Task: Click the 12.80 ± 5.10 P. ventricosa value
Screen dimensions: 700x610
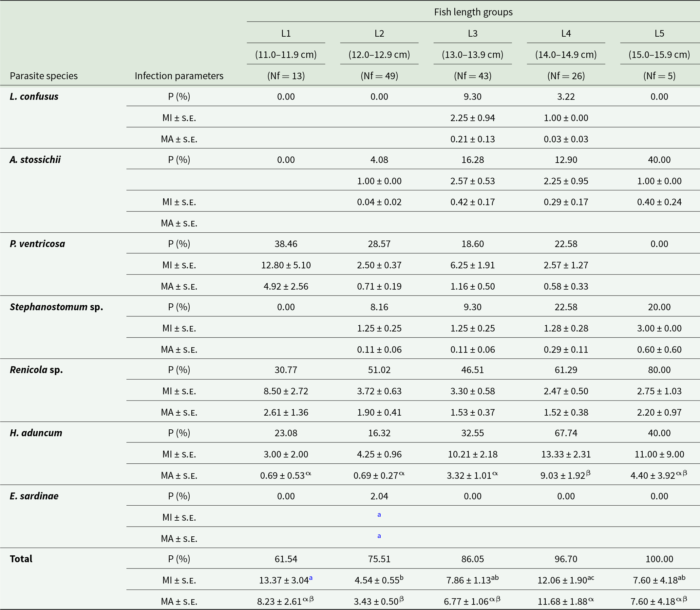Action: click(x=286, y=265)
